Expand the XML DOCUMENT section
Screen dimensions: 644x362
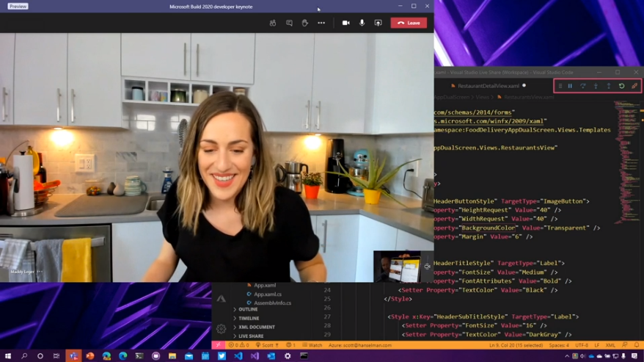256,327
